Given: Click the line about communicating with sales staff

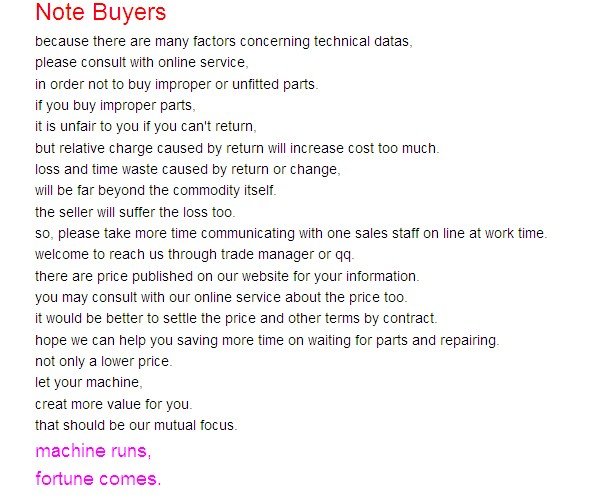Looking at the screenshot, I should [291, 233].
